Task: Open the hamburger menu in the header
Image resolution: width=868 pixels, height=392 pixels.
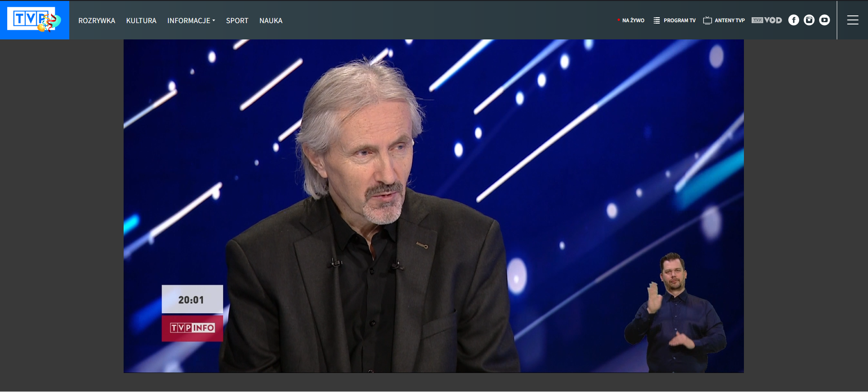Action: coord(852,20)
